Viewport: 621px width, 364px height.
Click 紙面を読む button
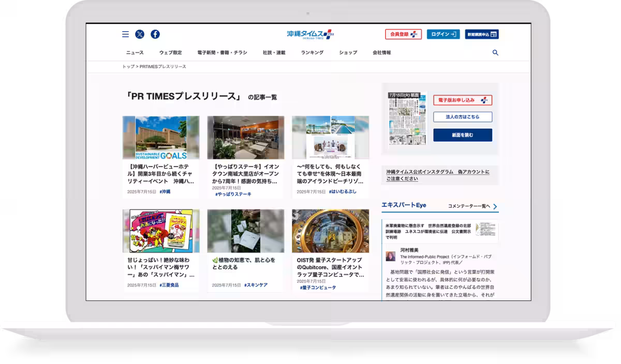click(x=463, y=135)
